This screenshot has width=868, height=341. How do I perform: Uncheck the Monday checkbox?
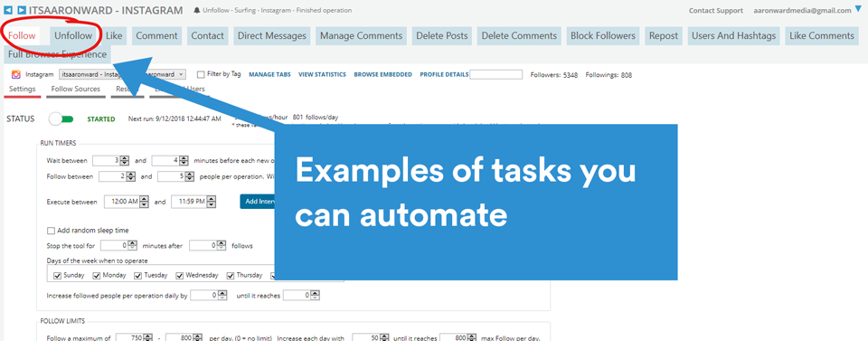click(97, 275)
